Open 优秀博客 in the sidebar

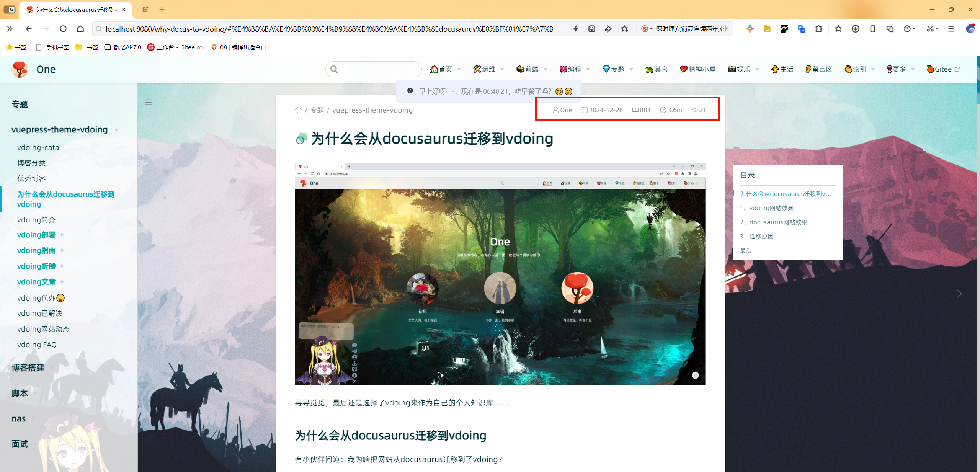[x=31, y=179]
